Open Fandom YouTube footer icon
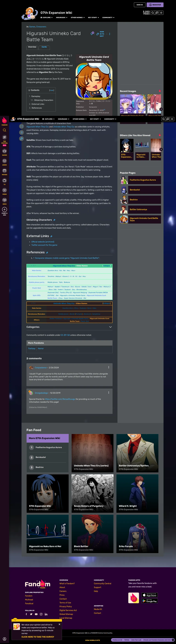The width and height of the screenshot is (176, 644). coord(36,614)
